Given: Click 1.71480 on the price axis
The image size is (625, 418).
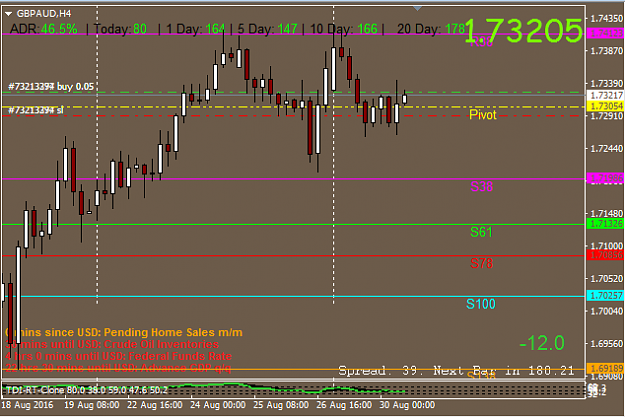Looking at the screenshot, I should 606,214.
